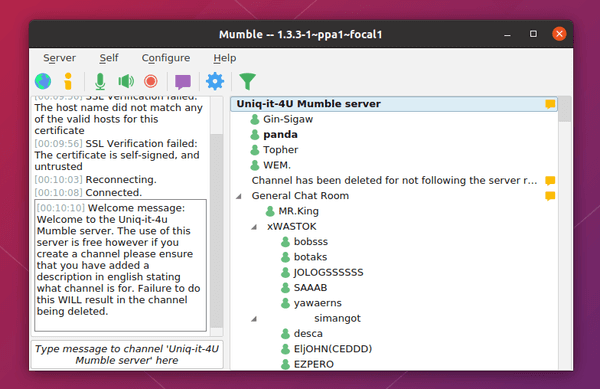Click yawaerns's green user icon
600x389 pixels.
285,303
